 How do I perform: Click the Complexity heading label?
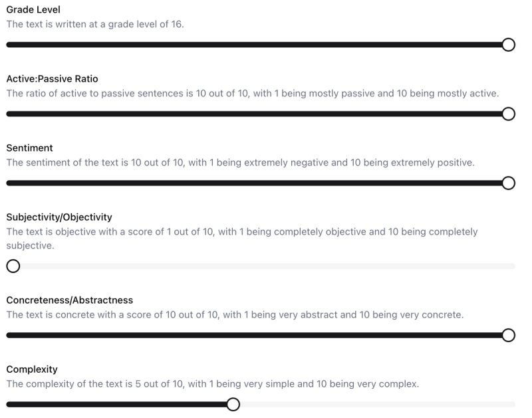31,369
